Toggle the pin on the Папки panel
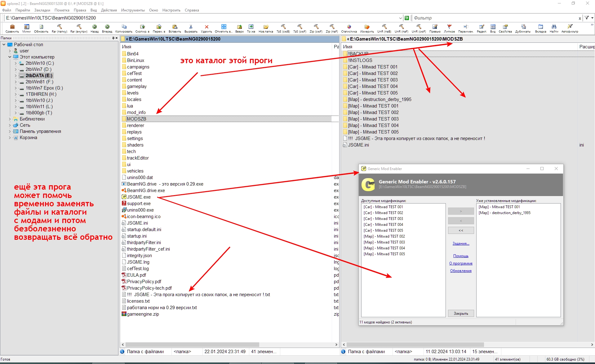The width and height of the screenshot is (595, 364). [x=113, y=38]
